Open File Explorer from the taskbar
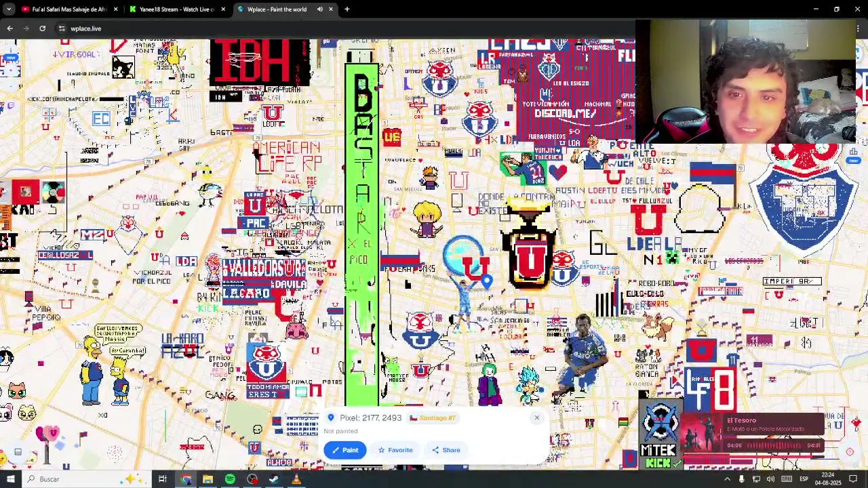 click(x=208, y=479)
